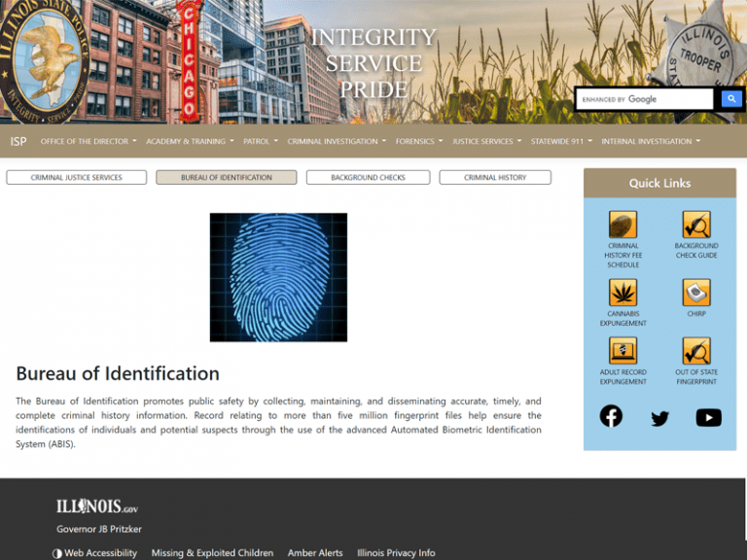Image resolution: width=747 pixels, height=560 pixels.
Task: Open the Adult Record Expungement icon
Action: click(622, 350)
